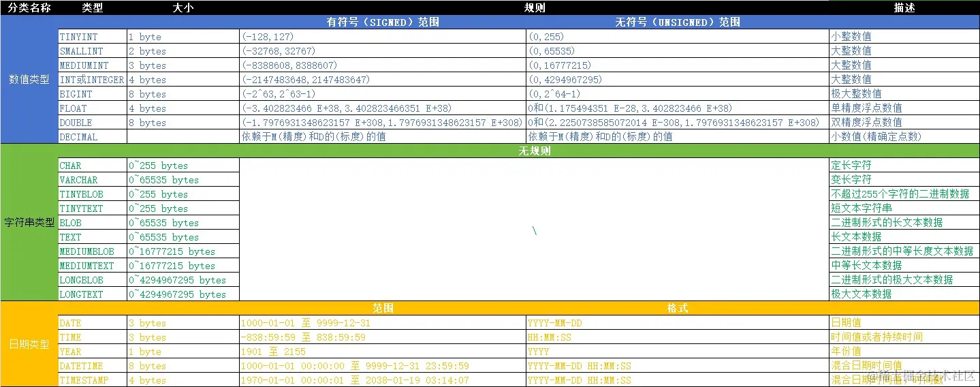The height and width of the screenshot is (387, 980).
Task: Click the orange 格式 subheader
Action: click(x=678, y=308)
